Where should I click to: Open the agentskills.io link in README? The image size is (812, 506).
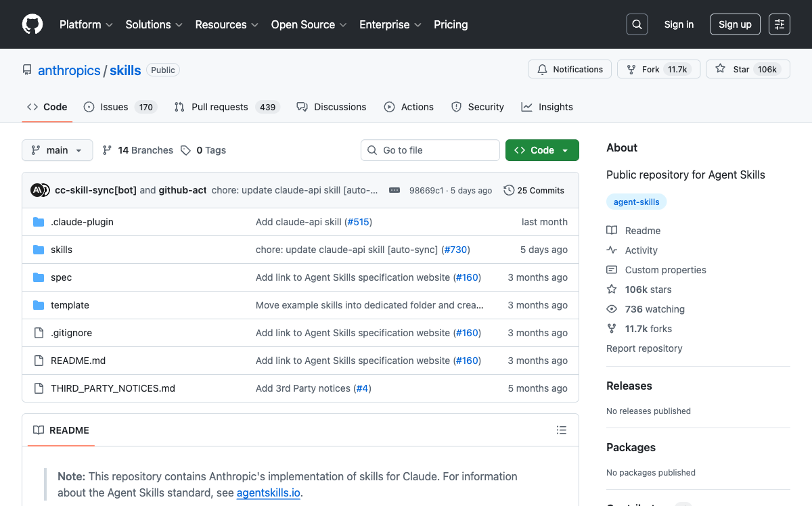coord(268,493)
